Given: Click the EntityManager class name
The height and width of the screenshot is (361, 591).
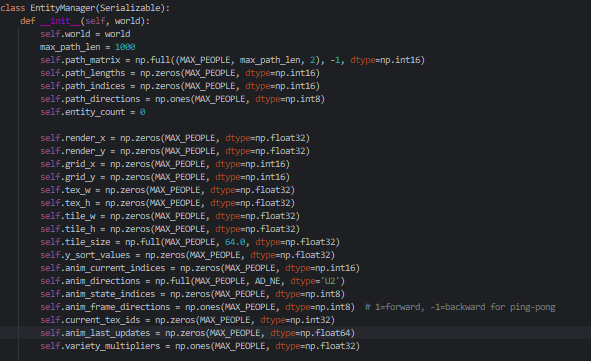Looking at the screenshot, I should click(63, 8).
